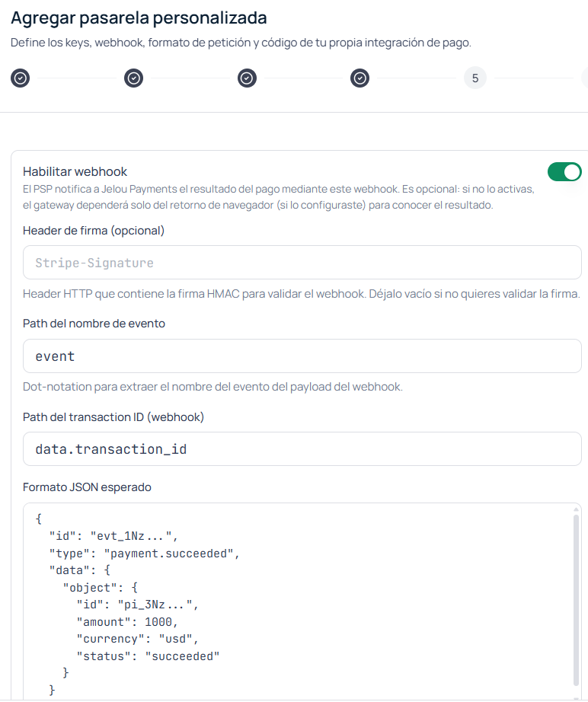This screenshot has width=588, height=702.
Task: Click the "payment.succeeded" type line in JSON
Action: tap(144, 554)
